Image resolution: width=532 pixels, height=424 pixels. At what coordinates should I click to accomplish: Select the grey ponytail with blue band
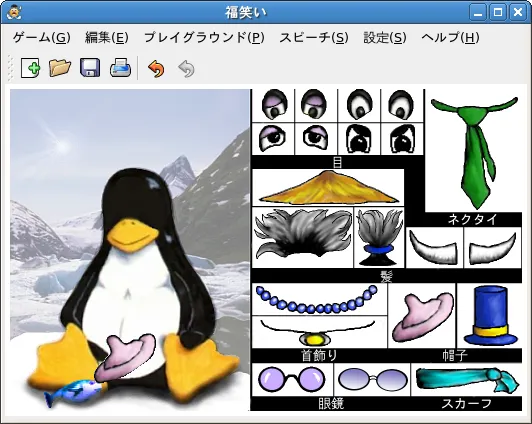380,237
